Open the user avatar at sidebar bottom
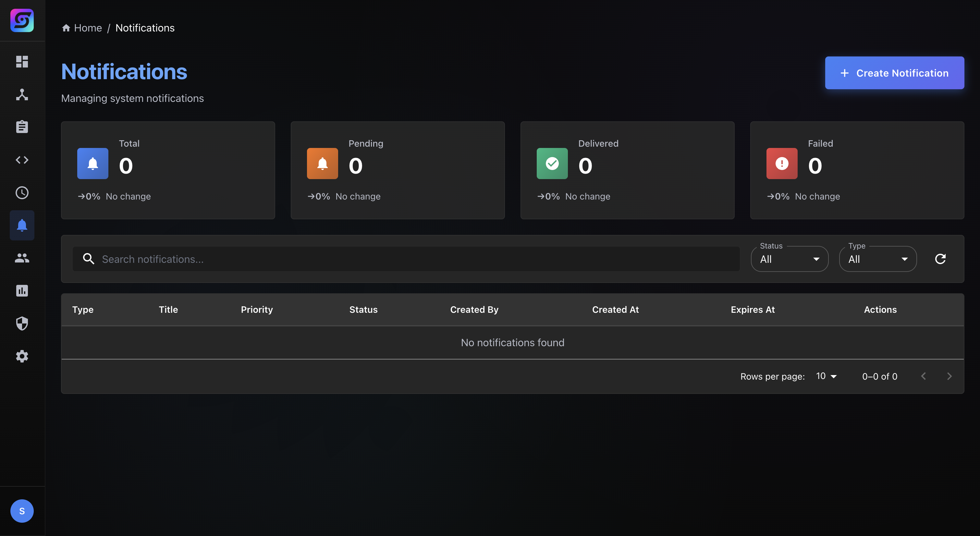 [x=22, y=511]
